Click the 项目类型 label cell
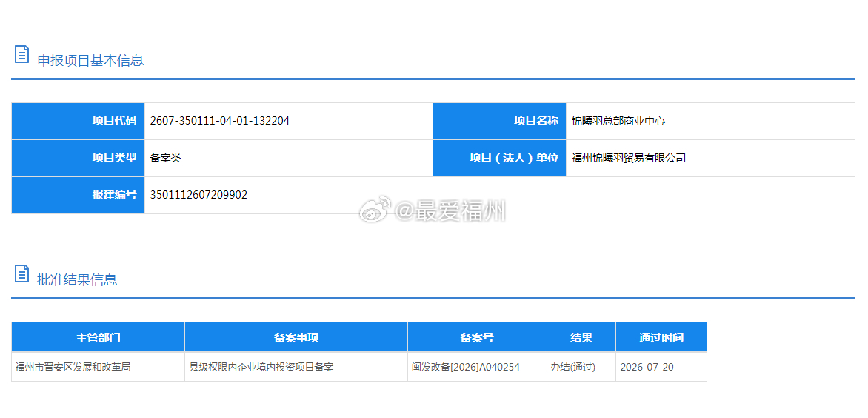This screenshot has width=868, height=418. point(78,158)
